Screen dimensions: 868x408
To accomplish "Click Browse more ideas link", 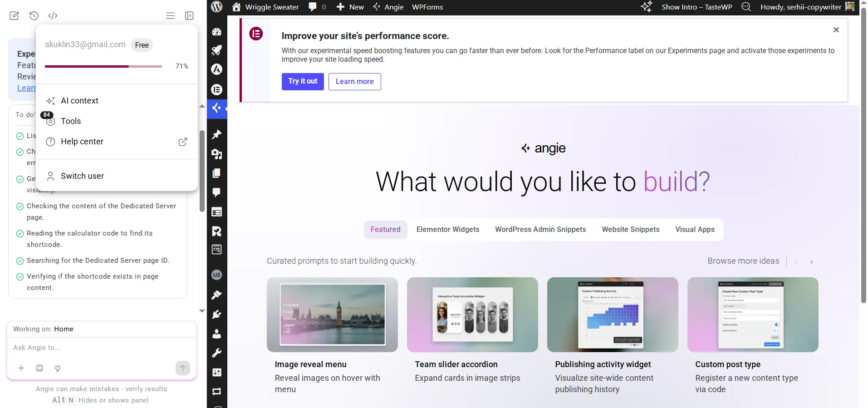I will coord(743,261).
